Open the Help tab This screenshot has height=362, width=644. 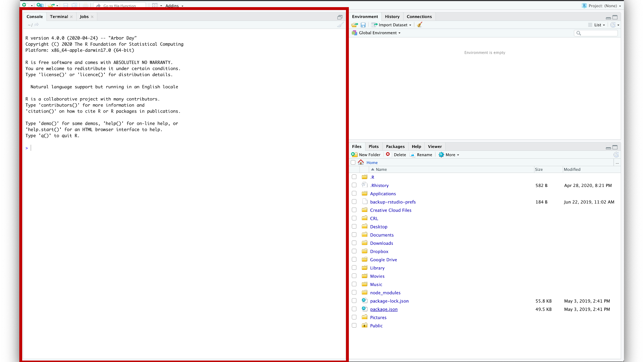click(416, 147)
